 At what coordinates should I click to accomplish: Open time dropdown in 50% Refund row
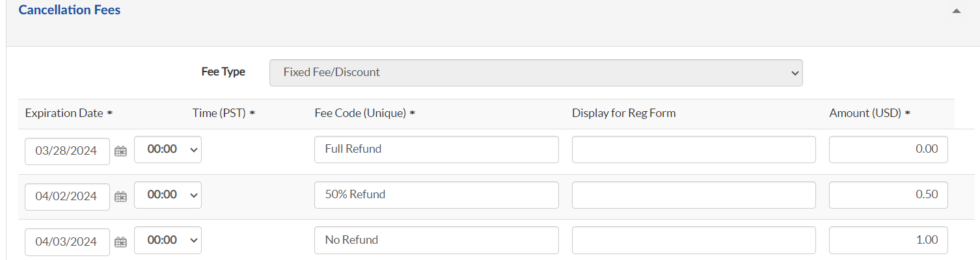tap(168, 195)
